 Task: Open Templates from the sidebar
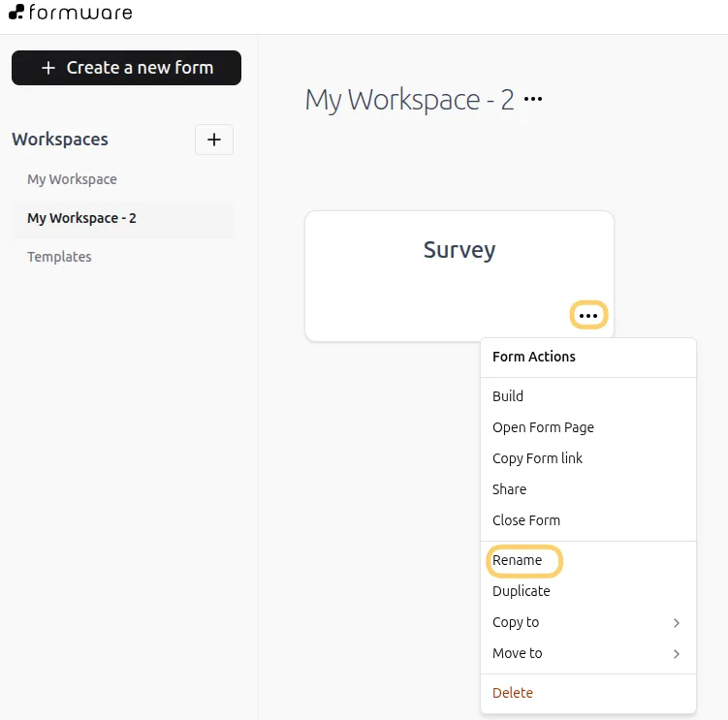(59, 257)
